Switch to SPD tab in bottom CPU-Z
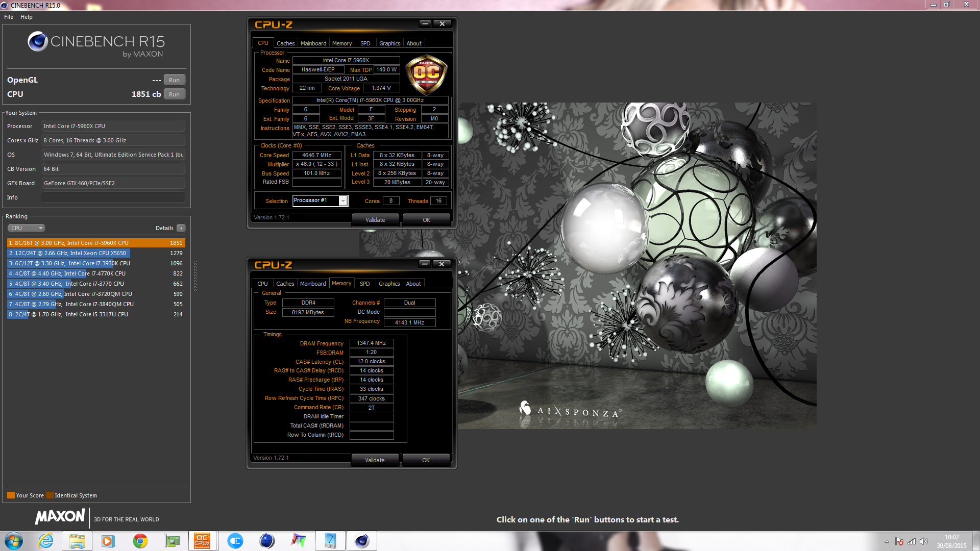 (365, 284)
